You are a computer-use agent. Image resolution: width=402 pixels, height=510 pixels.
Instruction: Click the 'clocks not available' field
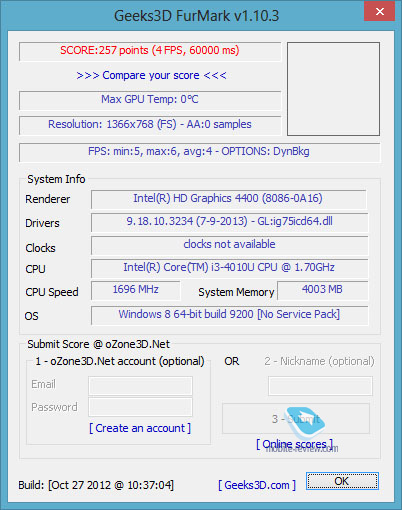[230, 245]
